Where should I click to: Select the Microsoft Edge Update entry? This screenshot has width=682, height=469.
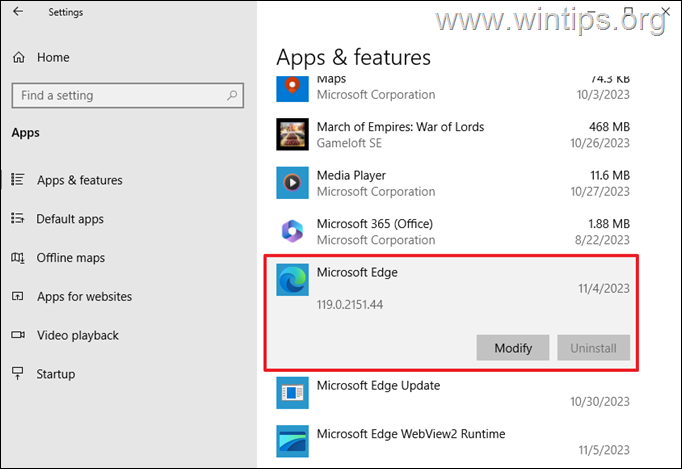pos(453,393)
